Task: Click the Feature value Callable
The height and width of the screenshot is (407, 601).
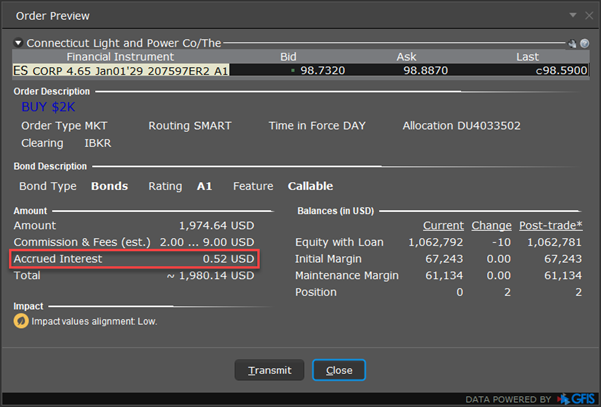Action: [x=310, y=186]
